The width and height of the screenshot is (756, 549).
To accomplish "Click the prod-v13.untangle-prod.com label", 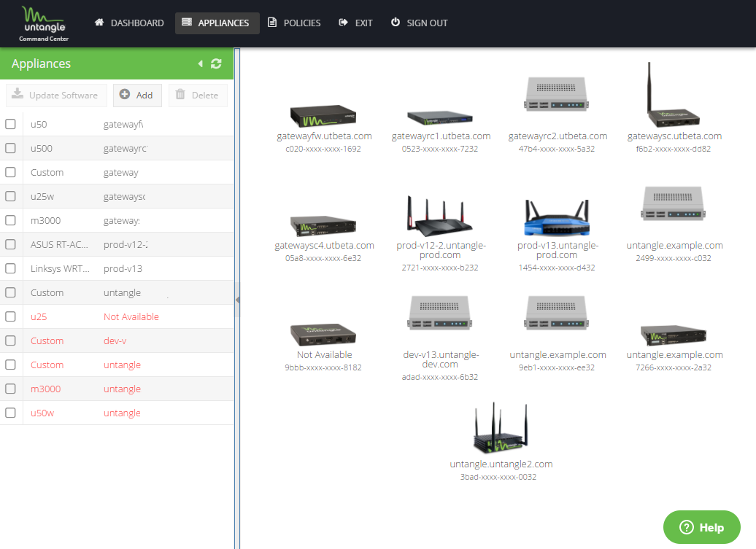I will pyautogui.click(x=558, y=250).
